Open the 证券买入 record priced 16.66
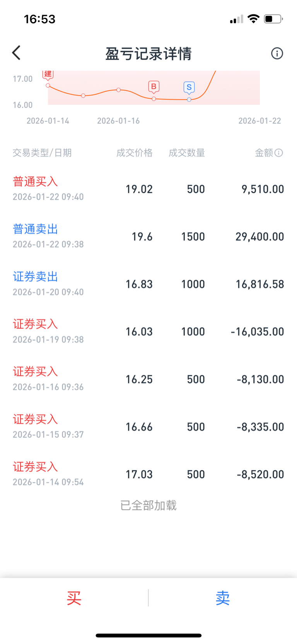This screenshot has width=297, height=644. click(148, 427)
